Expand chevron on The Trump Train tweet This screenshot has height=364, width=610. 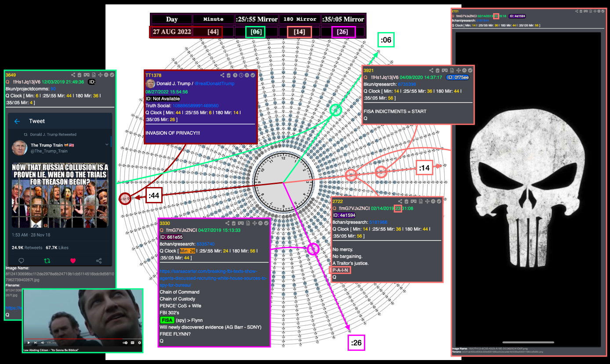coord(107,145)
